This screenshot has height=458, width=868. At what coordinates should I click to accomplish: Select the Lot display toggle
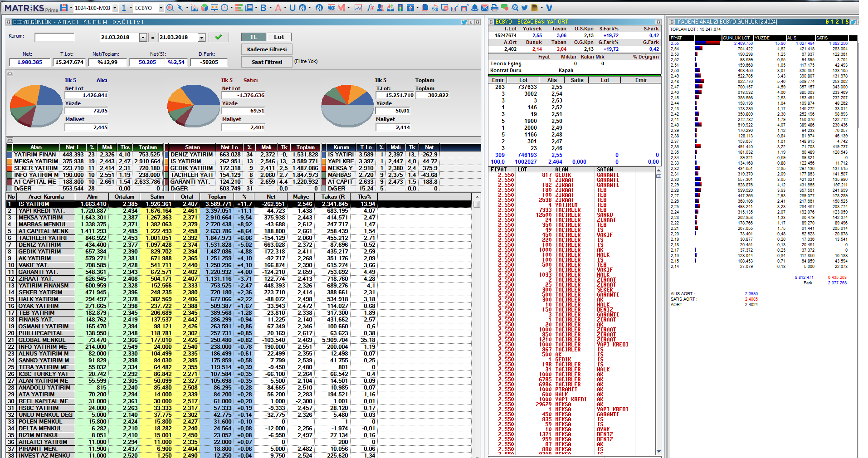pos(279,37)
